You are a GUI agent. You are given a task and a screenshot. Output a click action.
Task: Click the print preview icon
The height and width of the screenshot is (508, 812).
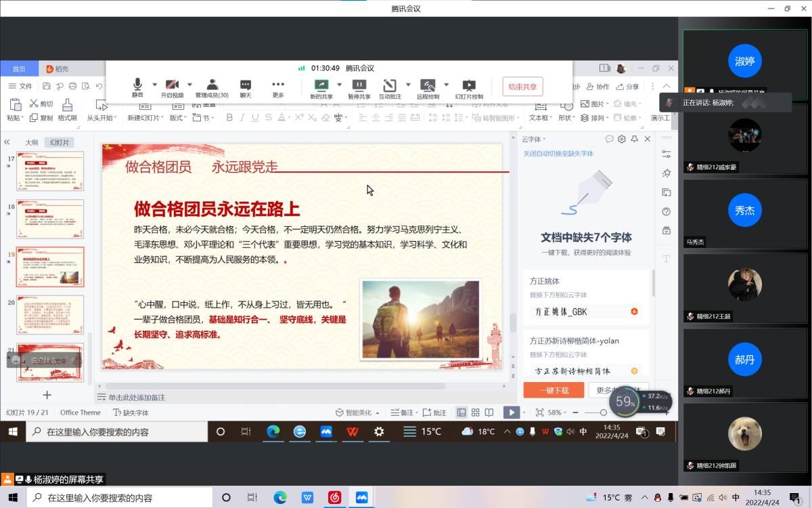click(85, 86)
